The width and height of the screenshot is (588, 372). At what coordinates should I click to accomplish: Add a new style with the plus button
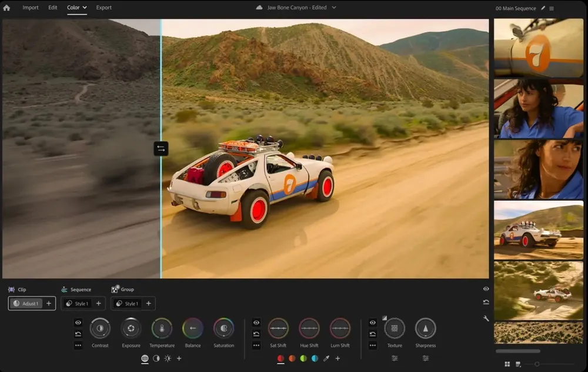pos(99,303)
